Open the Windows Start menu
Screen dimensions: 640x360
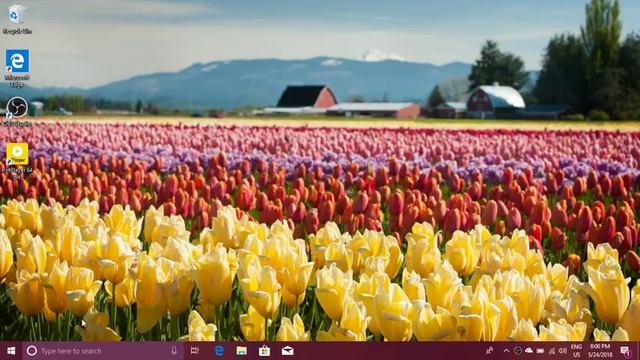[x=11, y=351]
